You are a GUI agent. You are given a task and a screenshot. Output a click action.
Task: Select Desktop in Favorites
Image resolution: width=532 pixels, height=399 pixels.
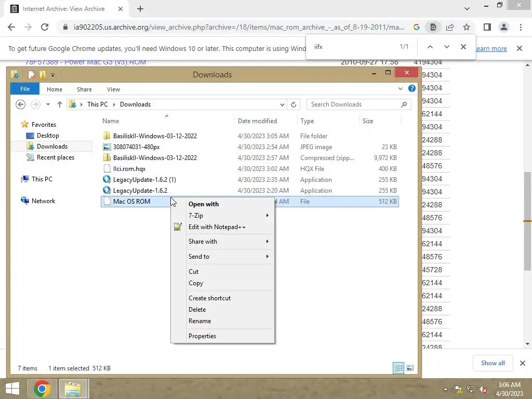pos(48,136)
